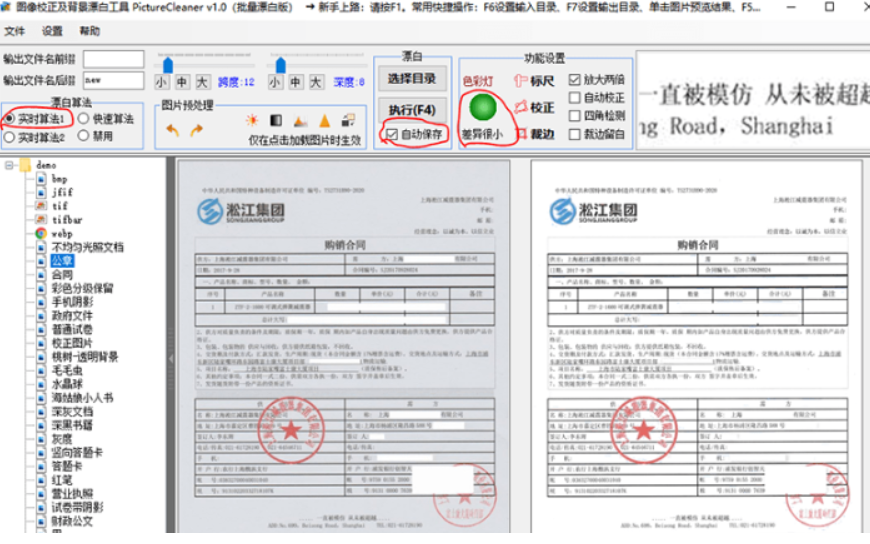Uncheck the 放大两倍 checkbox

pos(574,79)
